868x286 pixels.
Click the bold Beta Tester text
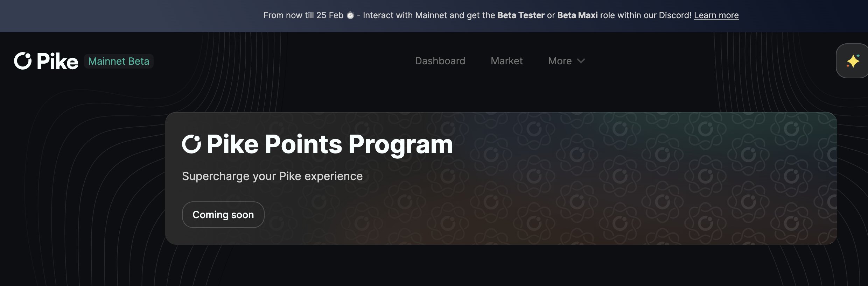tap(521, 15)
